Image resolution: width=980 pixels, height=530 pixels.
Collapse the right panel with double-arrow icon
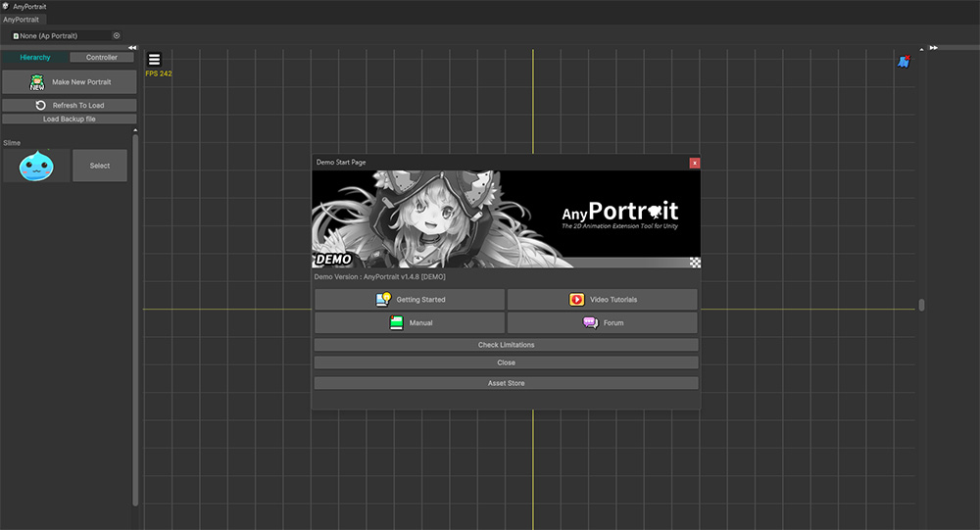coord(933,47)
